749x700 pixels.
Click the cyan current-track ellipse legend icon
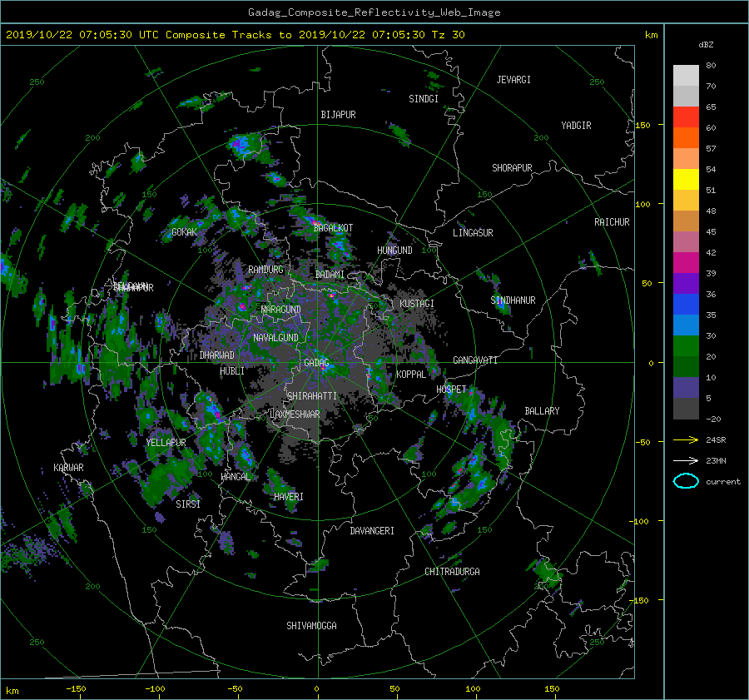(686, 481)
